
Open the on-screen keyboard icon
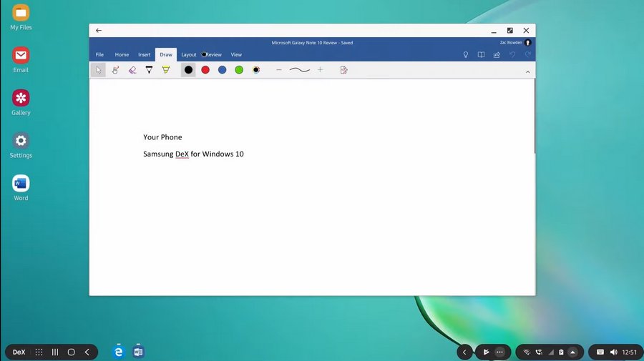600,352
